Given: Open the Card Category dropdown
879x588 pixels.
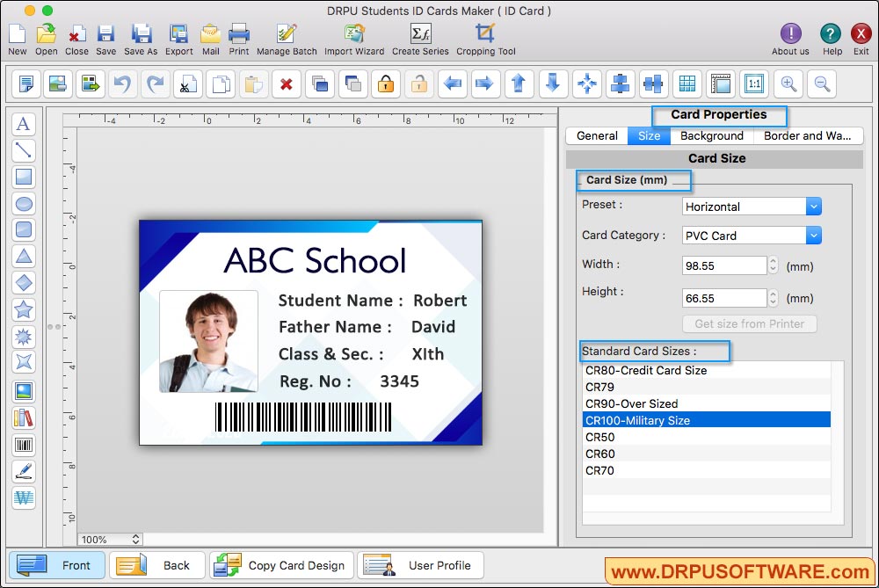Looking at the screenshot, I should click(x=750, y=235).
